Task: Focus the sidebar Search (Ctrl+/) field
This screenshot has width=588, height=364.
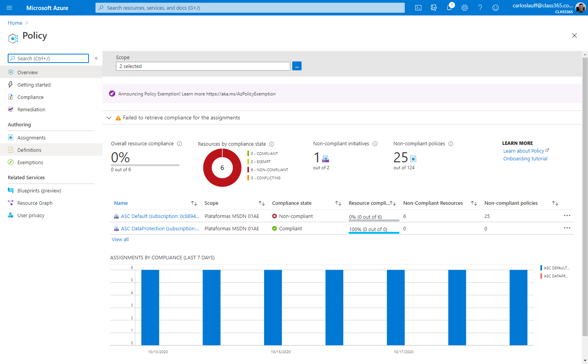Action: (x=48, y=58)
